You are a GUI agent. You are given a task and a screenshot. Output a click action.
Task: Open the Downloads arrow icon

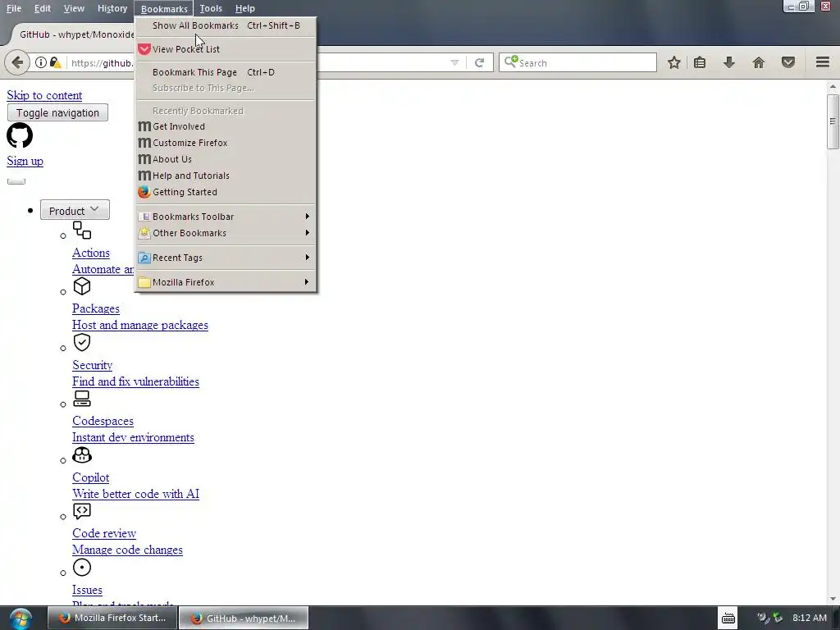coord(729,62)
